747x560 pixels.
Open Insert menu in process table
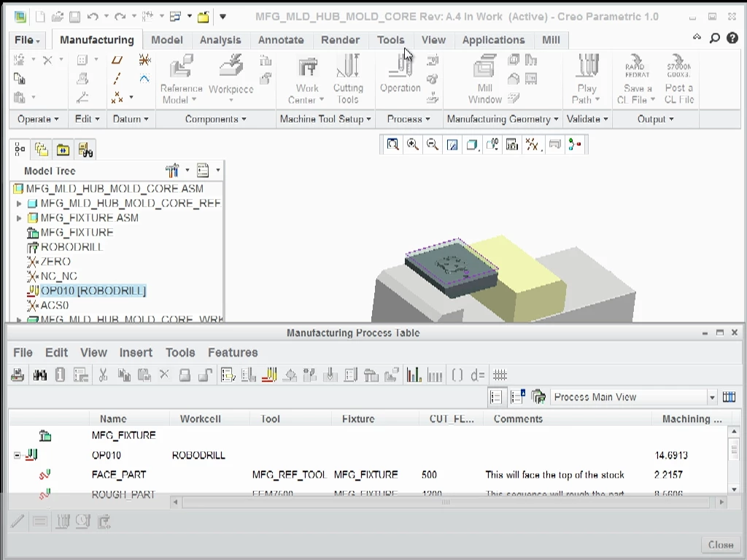pyautogui.click(x=136, y=352)
